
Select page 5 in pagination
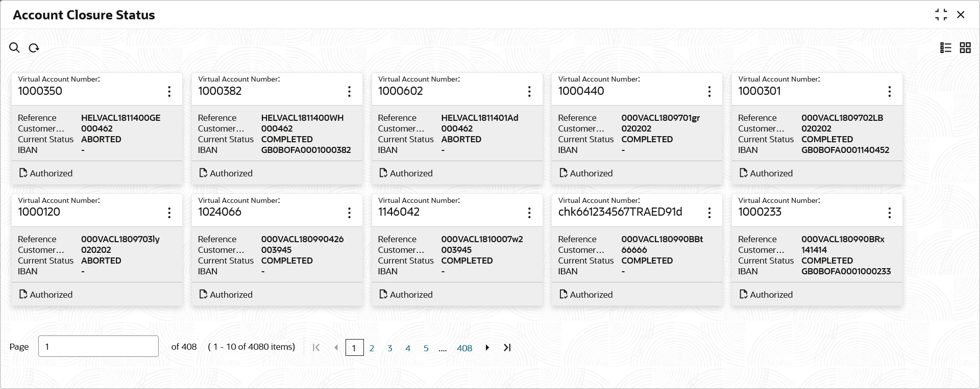coord(426,348)
